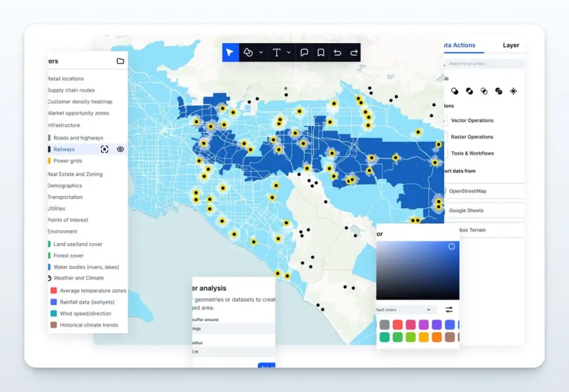Click the third boolean operation icon (intersect)
The height and width of the screenshot is (392, 569).
coord(484,91)
